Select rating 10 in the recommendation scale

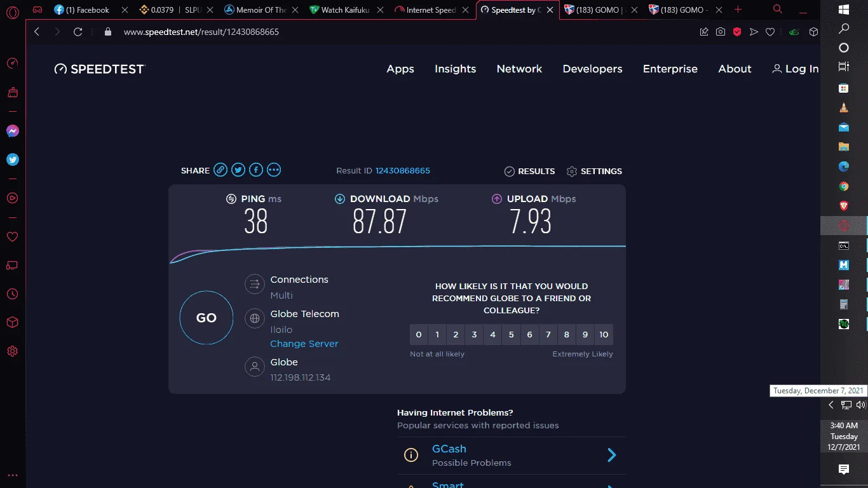click(x=604, y=334)
